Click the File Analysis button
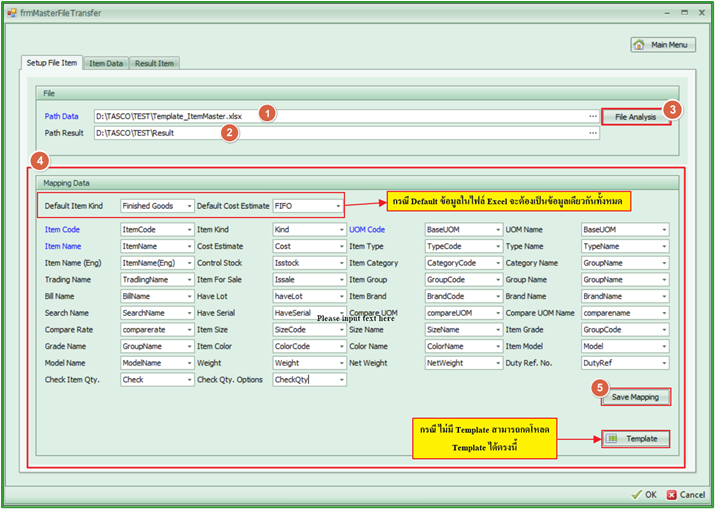This screenshot has width=715, height=509. coord(635,117)
